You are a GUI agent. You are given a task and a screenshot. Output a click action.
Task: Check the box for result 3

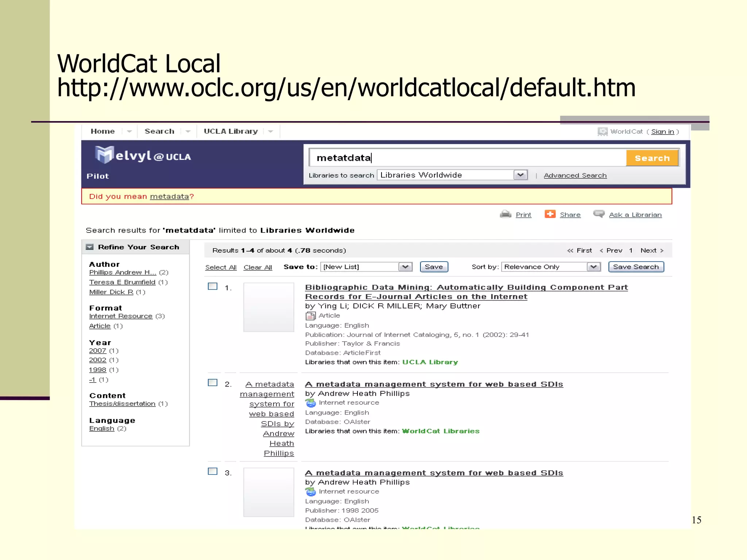point(213,471)
